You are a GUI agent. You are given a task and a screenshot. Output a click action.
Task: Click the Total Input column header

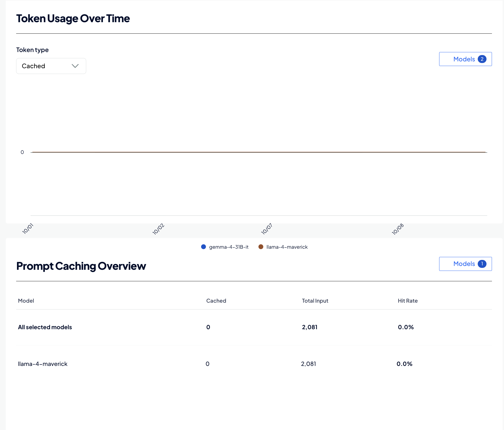[315, 301]
